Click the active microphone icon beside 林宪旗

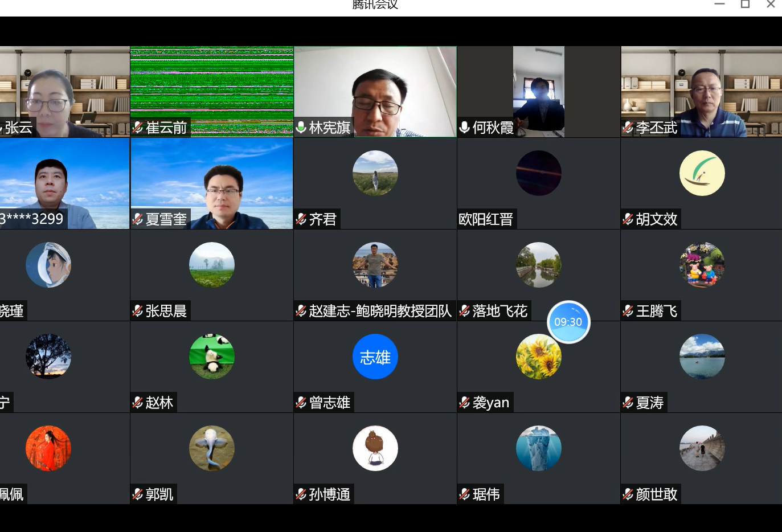tap(301, 128)
